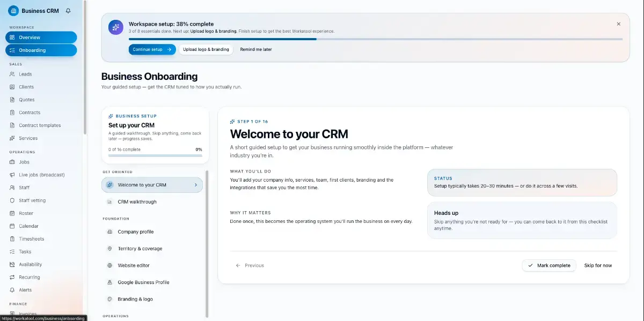Select Company profile step
The image size is (644, 321).
(152, 232)
